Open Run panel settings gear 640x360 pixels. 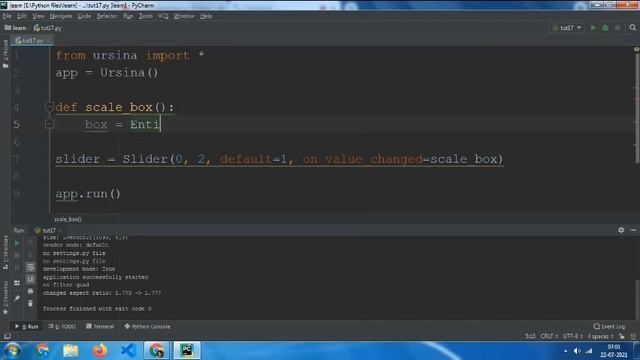pyautogui.click(x=621, y=230)
